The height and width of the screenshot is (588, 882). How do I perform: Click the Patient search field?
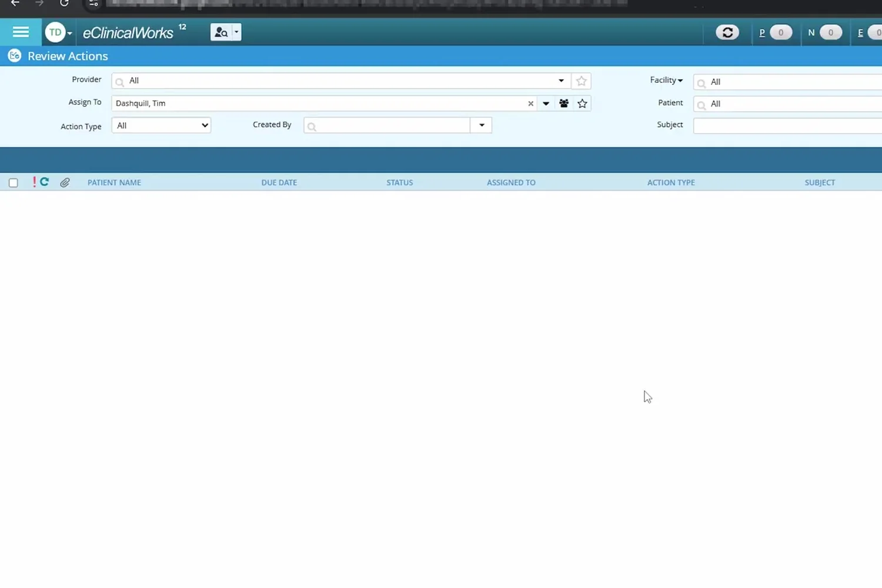(x=788, y=104)
